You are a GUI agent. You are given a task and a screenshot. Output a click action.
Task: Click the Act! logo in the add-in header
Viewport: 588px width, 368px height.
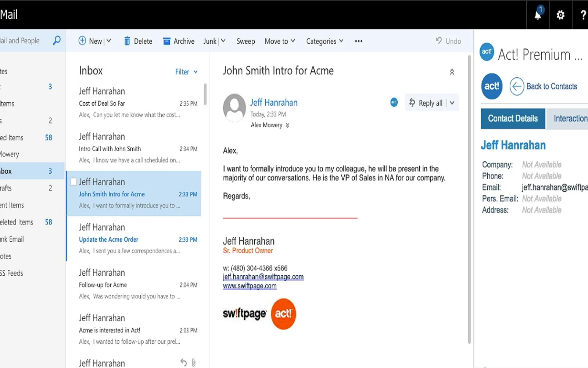click(487, 52)
